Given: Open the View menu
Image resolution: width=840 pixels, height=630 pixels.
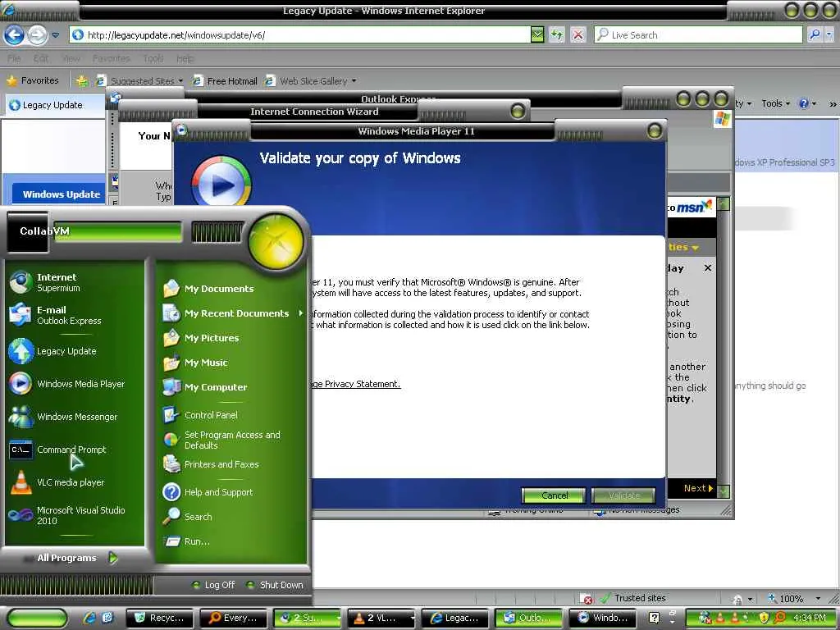Looking at the screenshot, I should 71,58.
